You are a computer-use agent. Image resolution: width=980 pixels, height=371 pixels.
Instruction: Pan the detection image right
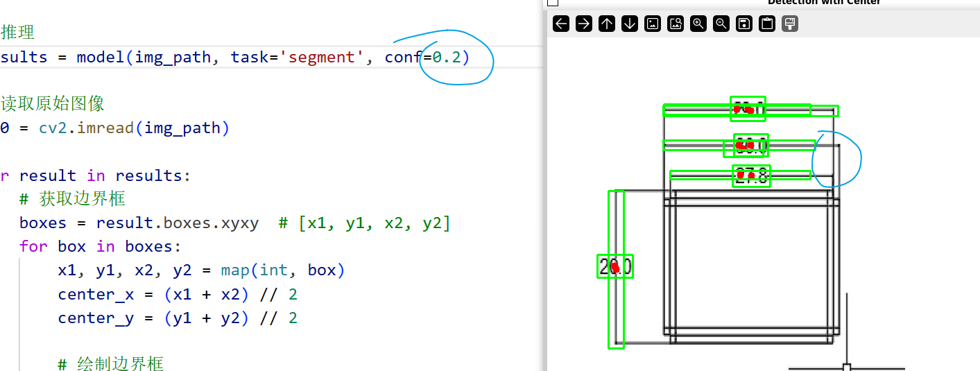coord(584,24)
